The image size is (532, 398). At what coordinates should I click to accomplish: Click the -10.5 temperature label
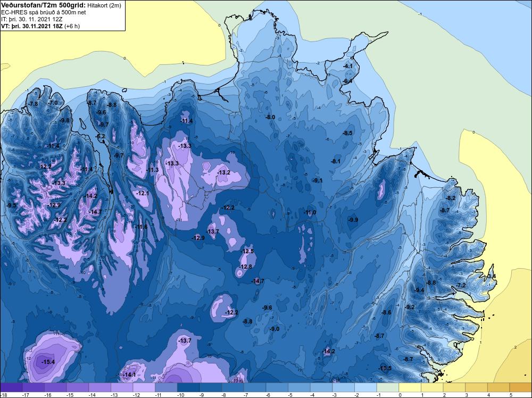385,369
